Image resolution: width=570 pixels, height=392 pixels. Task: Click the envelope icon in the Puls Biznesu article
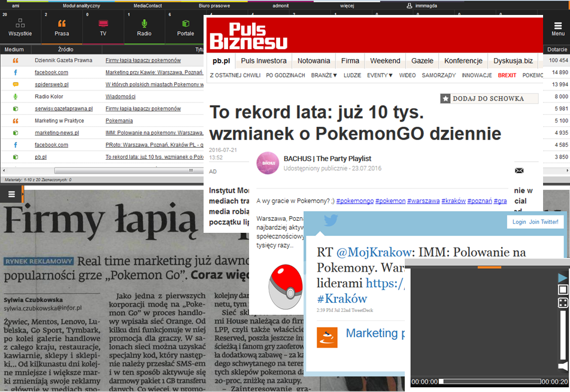coord(519,171)
